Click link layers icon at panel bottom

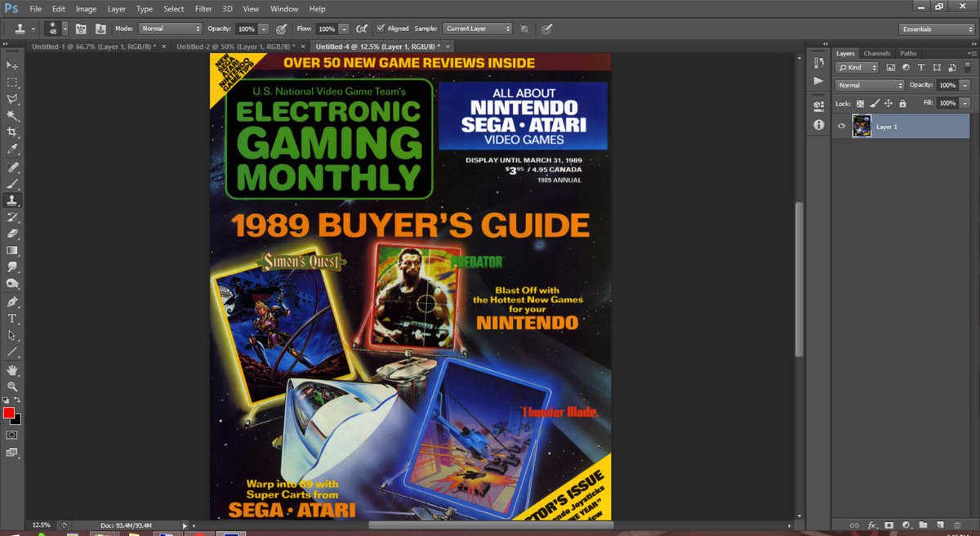tap(854, 525)
